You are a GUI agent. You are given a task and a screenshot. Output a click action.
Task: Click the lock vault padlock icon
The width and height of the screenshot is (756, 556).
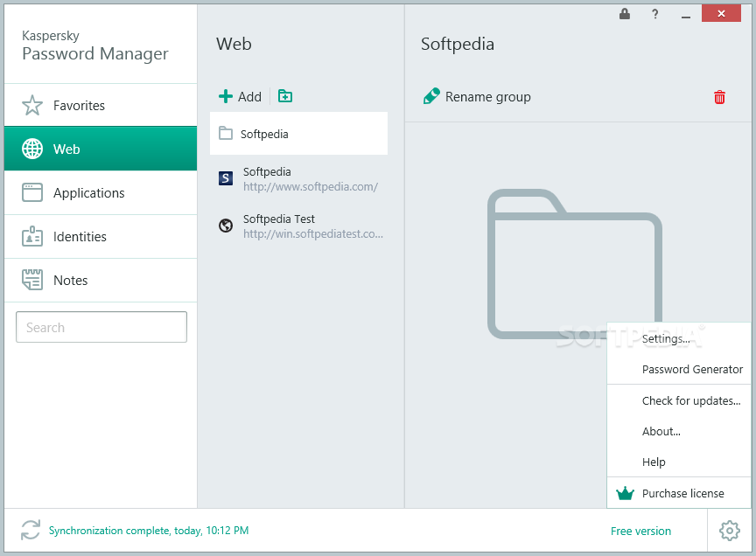tap(625, 14)
